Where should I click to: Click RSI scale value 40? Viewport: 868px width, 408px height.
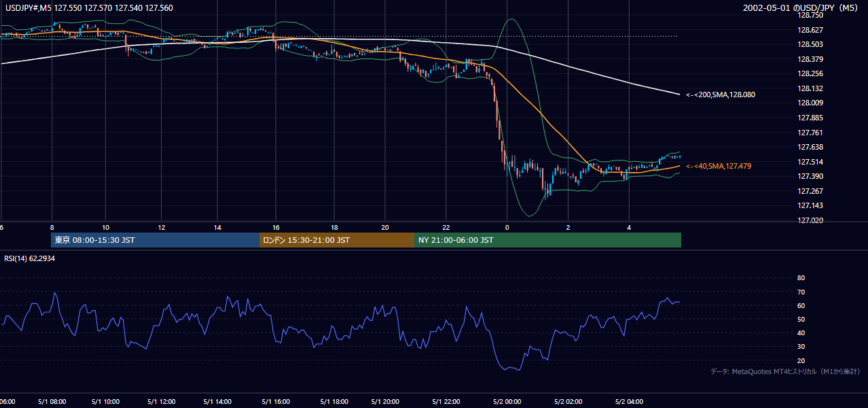coord(801,333)
